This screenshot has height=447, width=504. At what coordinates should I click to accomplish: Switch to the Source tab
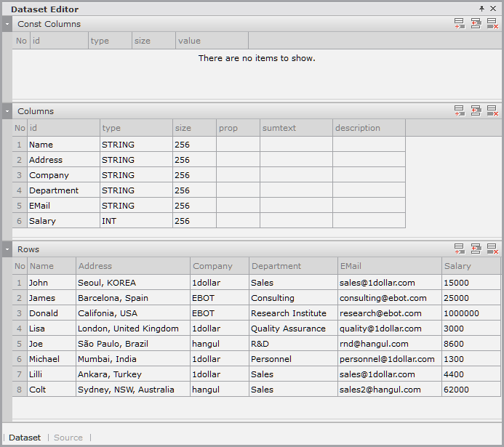pos(68,438)
